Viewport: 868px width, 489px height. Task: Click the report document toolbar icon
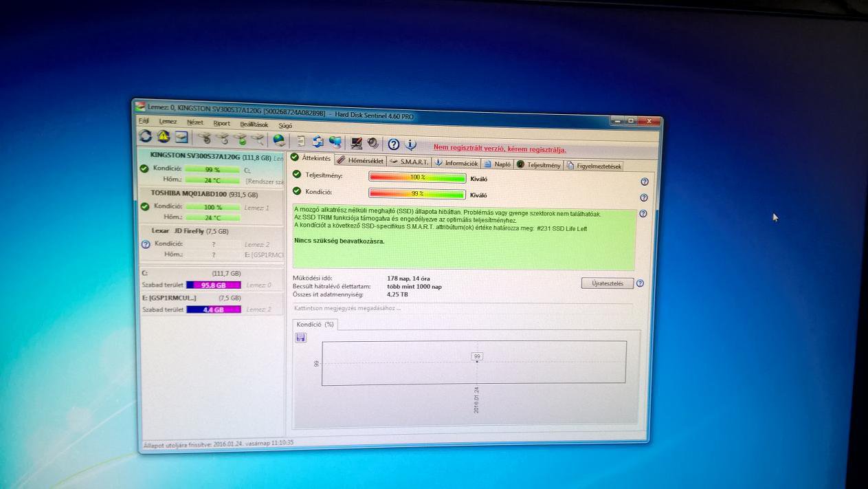300,141
